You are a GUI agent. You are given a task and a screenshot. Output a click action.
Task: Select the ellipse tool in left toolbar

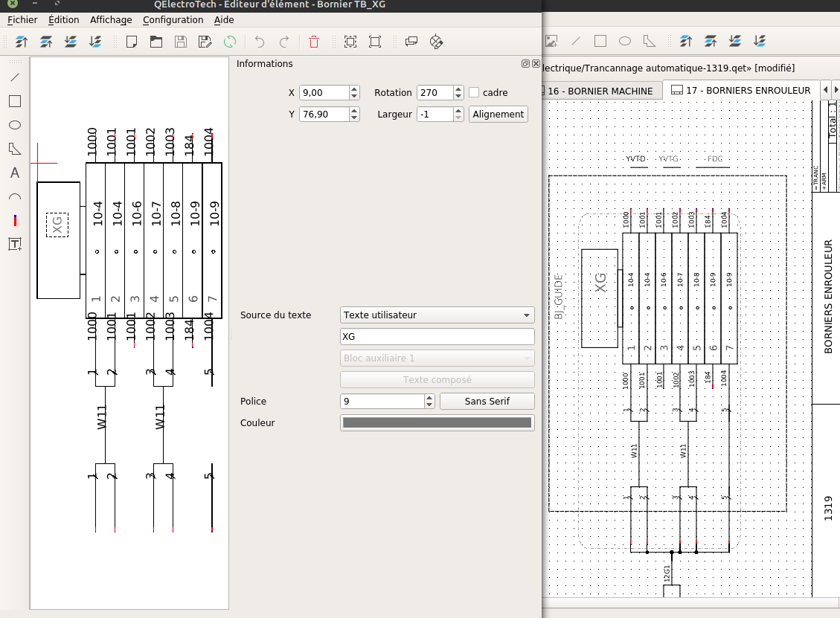click(14, 125)
